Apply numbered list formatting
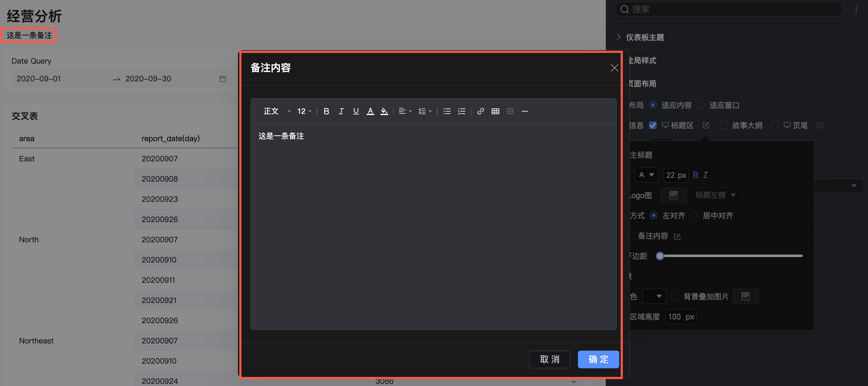This screenshot has height=386, width=868. click(x=461, y=111)
